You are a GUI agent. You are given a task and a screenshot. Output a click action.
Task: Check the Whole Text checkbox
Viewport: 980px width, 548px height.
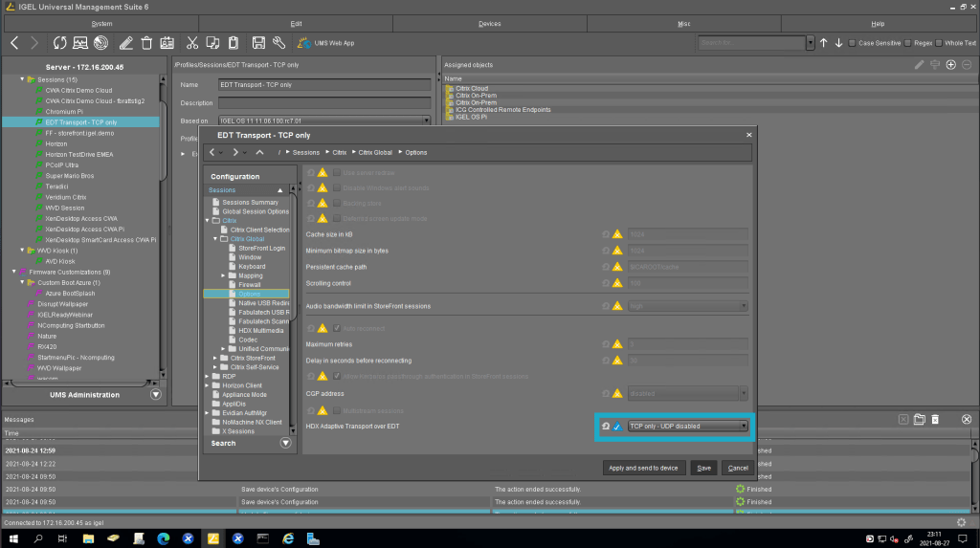[941, 43]
